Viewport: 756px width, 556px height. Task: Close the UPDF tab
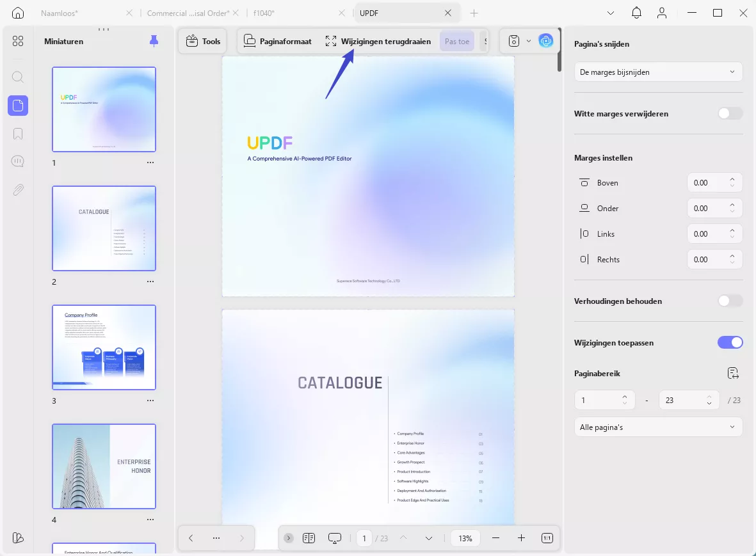pyautogui.click(x=448, y=13)
